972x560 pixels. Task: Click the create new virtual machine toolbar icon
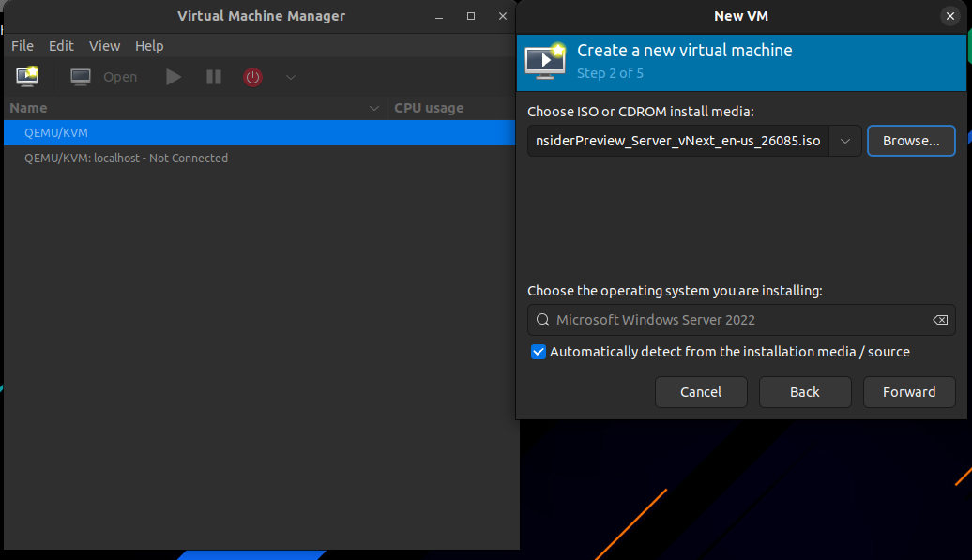pyautogui.click(x=27, y=76)
